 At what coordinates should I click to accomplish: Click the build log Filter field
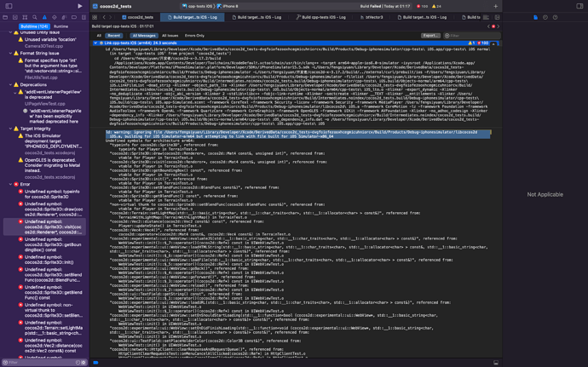click(x=472, y=36)
